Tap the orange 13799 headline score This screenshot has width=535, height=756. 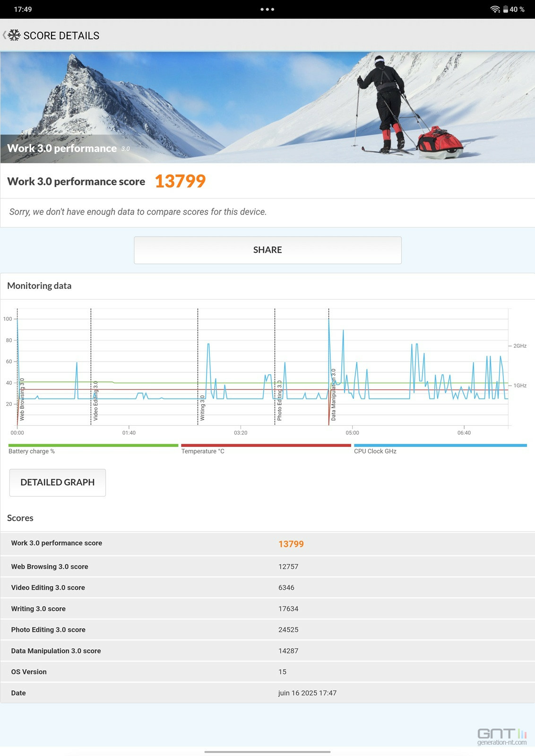180,181
